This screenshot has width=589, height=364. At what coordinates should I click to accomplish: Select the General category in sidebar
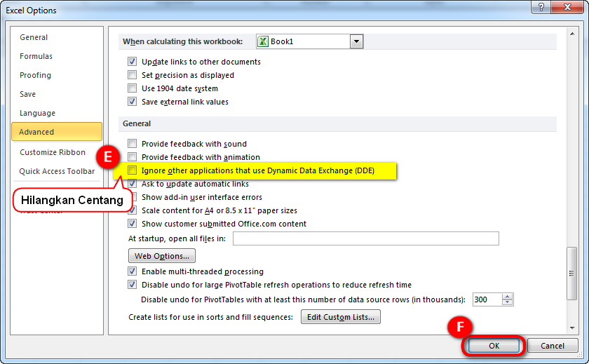point(34,37)
